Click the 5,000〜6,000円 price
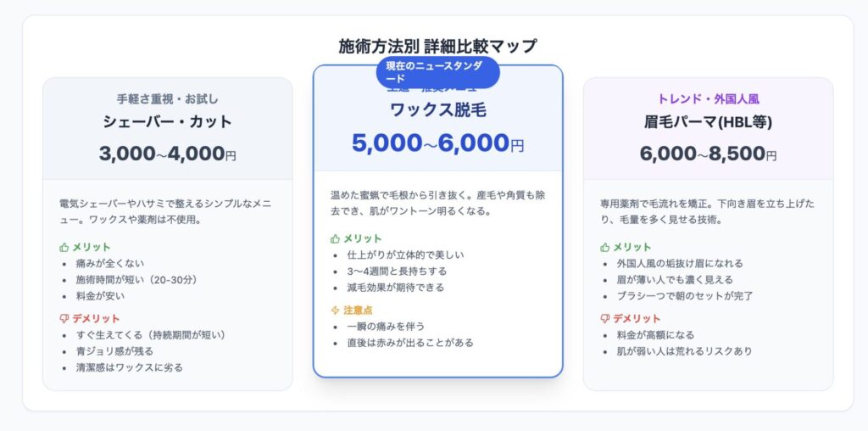This screenshot has height=431, width=868. click(x=437, y=143)
